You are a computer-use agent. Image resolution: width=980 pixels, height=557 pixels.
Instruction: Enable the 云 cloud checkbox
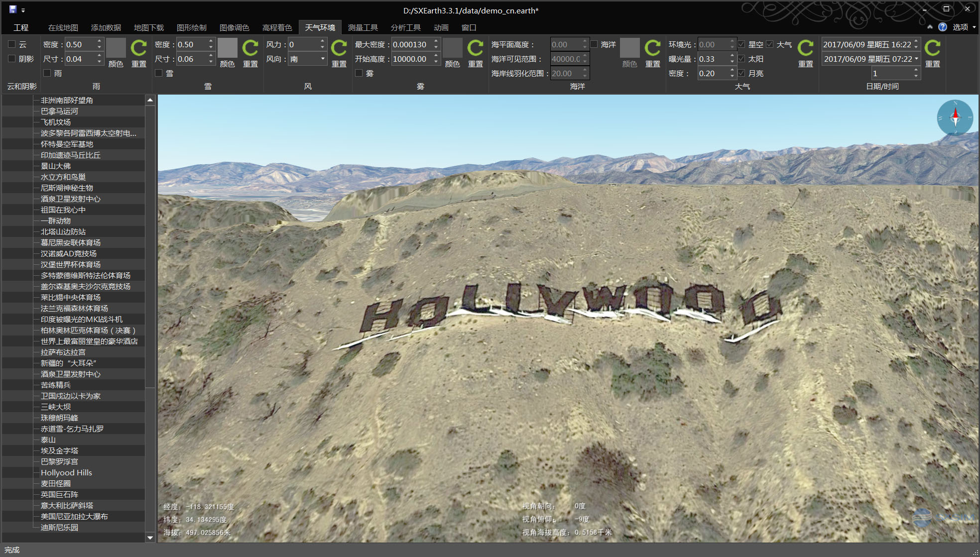click(x=12, y=44)
